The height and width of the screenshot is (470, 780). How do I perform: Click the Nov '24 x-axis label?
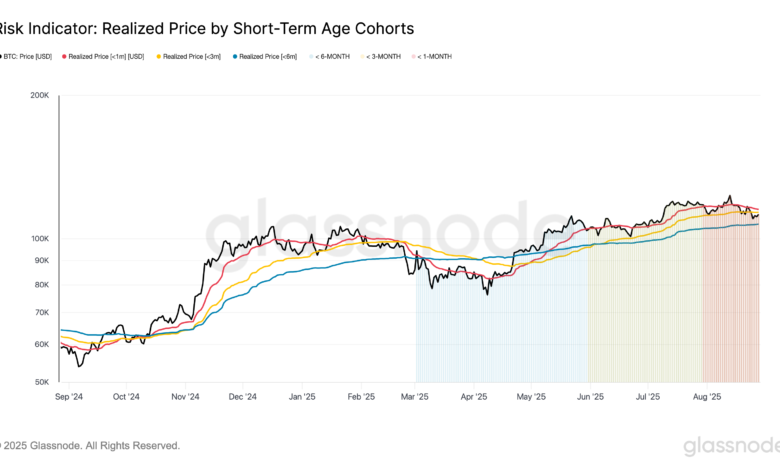point(187,396)
